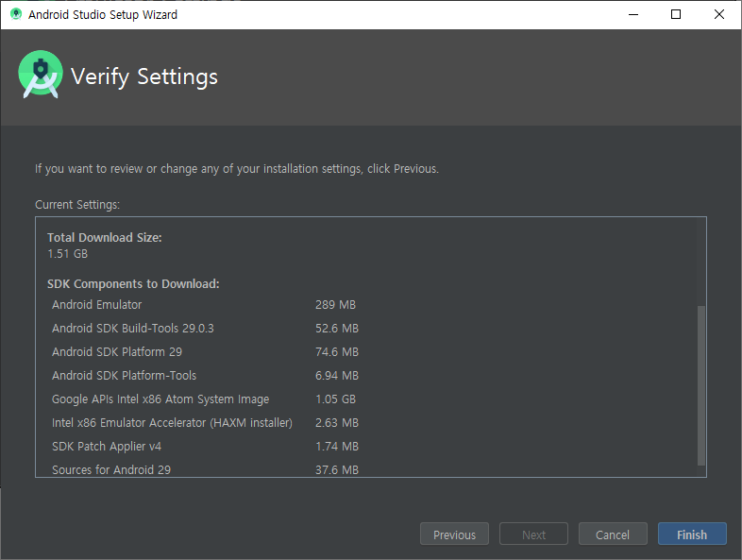Click SDK Components to Download heading
This screenshot has height=560, width=742.
click(x=133, y=284)
